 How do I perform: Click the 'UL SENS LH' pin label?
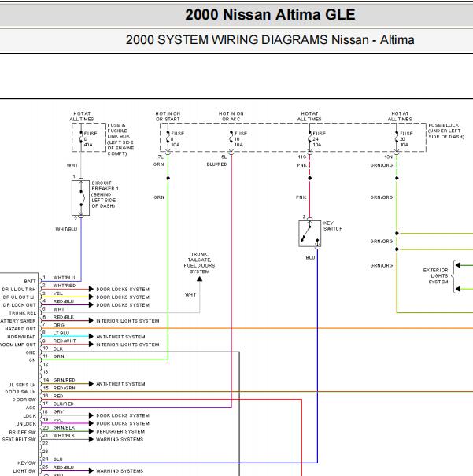(22, 385)
